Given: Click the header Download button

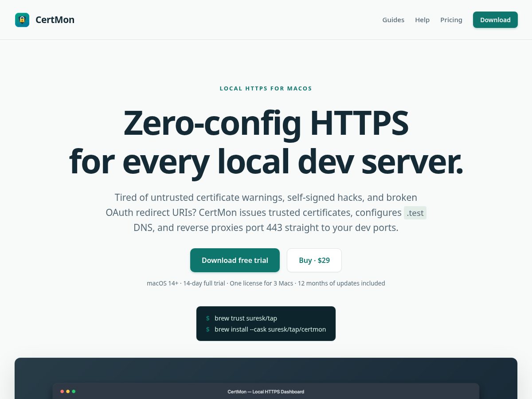Looking at the screenshot, I should (x=495, y=20).
